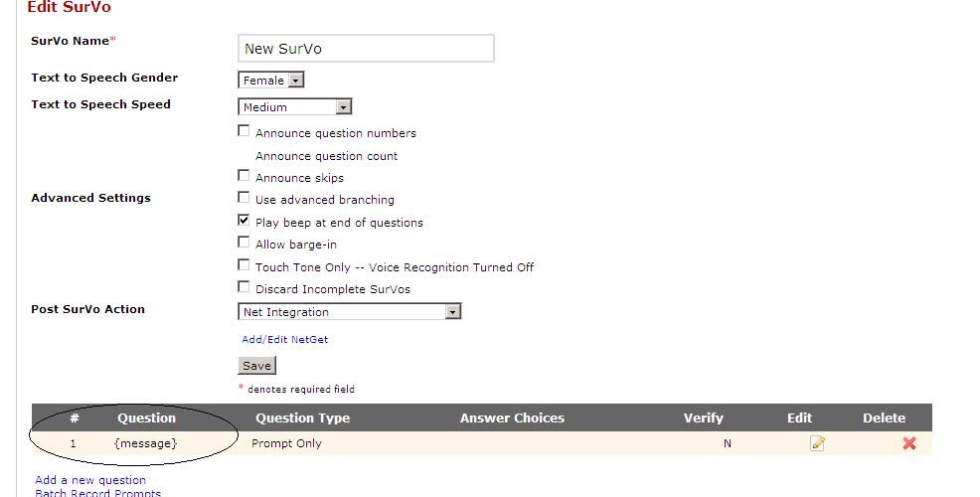Screen dimensions: 980x497
Task: Toggle Touch Tone Only checkbox
Action: pos(245,265)
